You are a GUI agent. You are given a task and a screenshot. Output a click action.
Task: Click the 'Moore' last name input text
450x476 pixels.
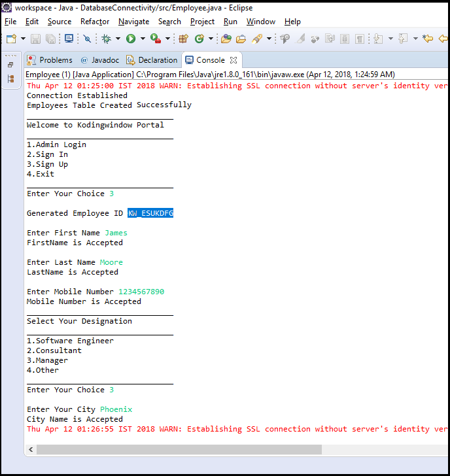tap(111, 262)
